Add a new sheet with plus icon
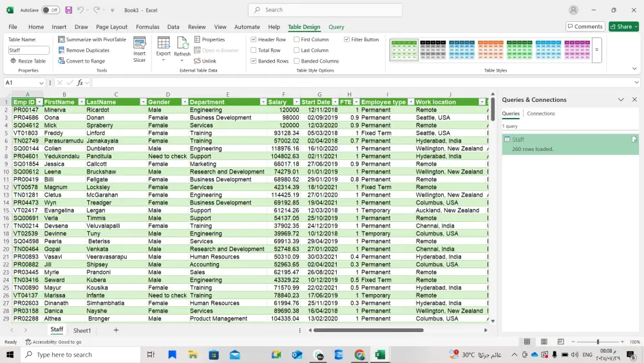 click(x=116, y=329)
